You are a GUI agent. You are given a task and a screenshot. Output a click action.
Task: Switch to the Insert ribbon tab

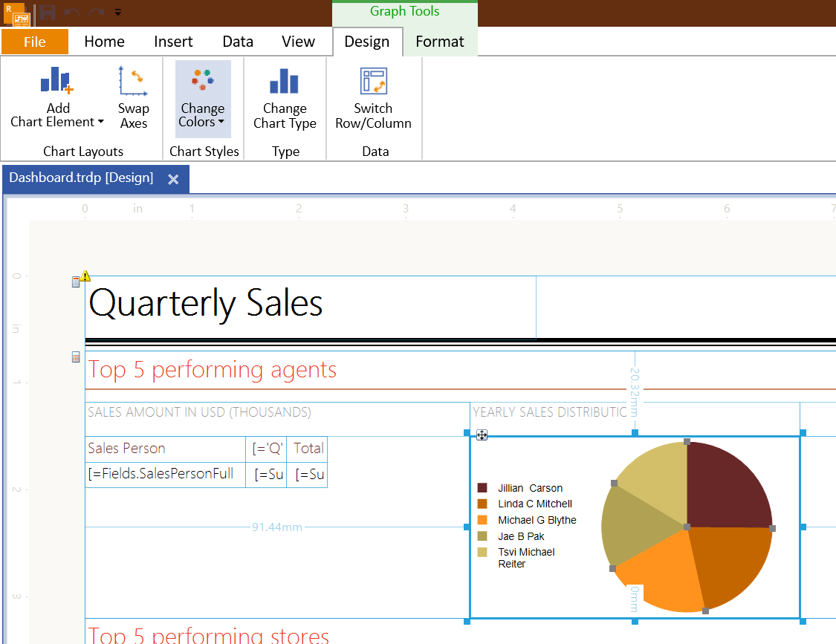click(x=173, y=42)
